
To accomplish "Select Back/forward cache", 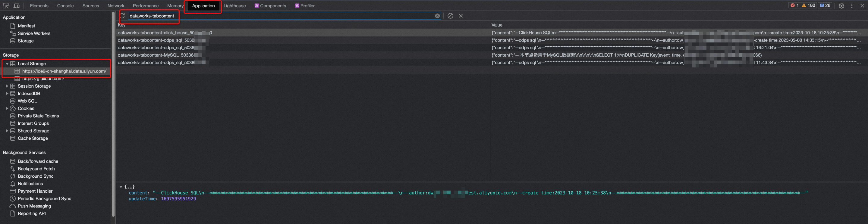I will [x=38, y=161].
